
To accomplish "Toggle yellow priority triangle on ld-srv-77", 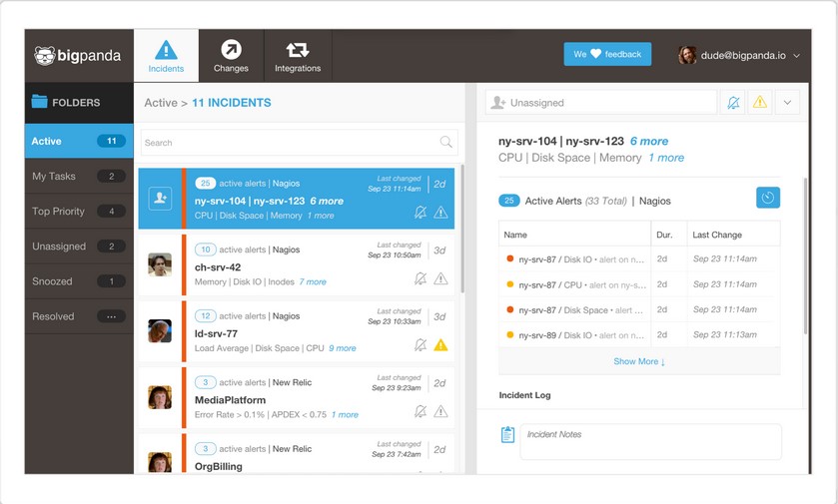I will coord(440,345).
